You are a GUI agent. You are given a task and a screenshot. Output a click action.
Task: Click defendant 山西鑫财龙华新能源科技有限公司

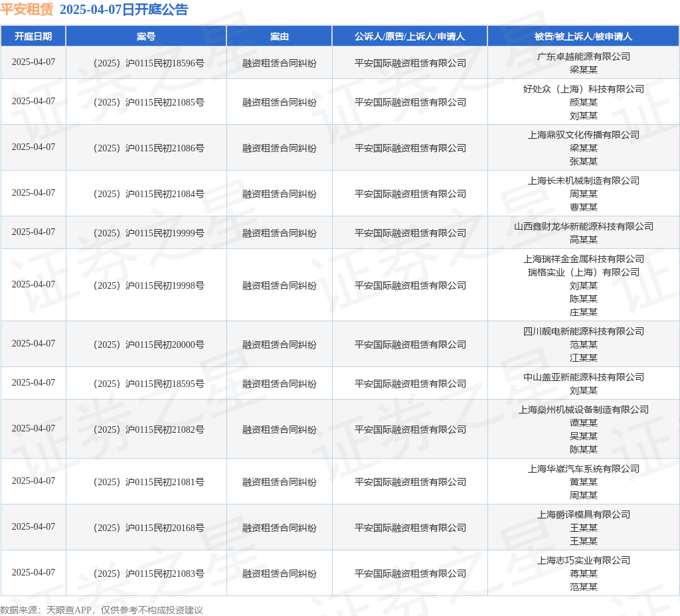click(583, 227)
